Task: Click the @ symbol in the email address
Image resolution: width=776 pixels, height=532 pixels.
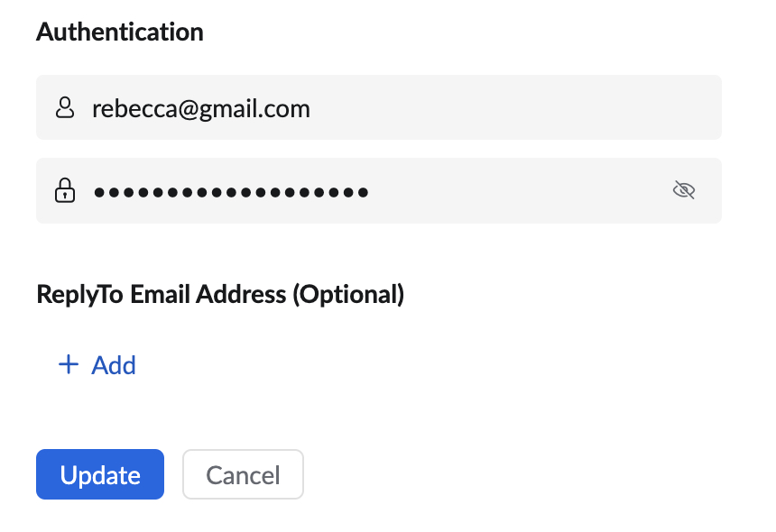Action: click(188, 109)
